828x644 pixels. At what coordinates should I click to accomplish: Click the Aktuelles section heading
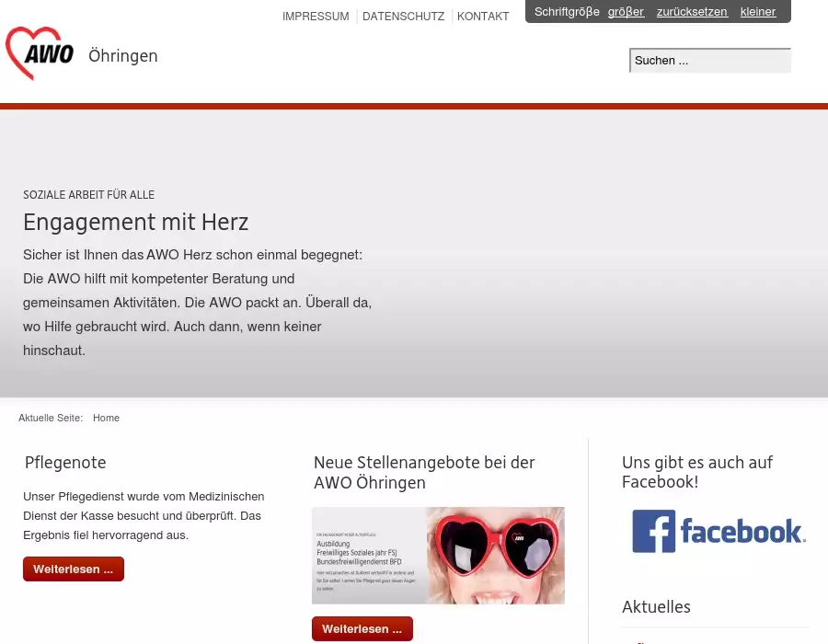click(x=656, y=606)
